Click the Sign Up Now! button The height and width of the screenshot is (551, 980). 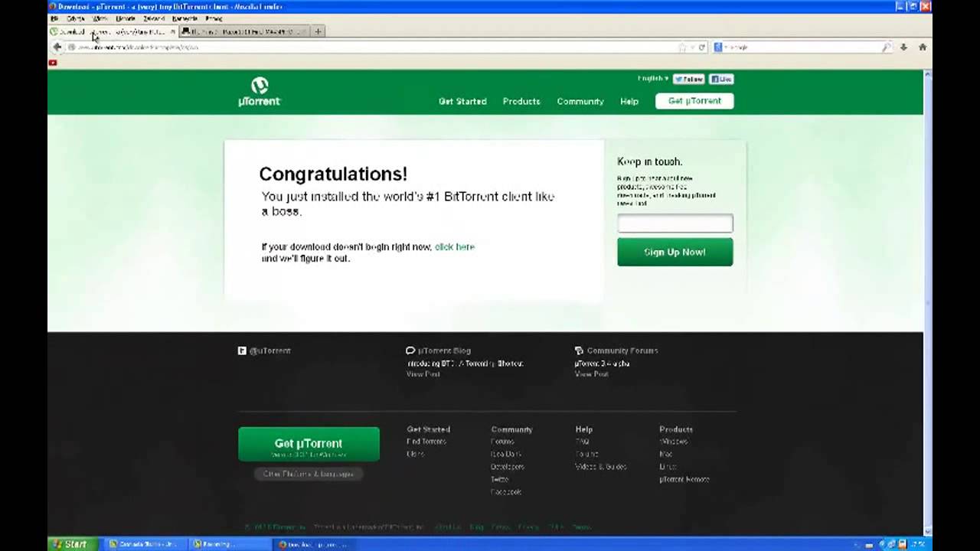click(x=675, y=252)
